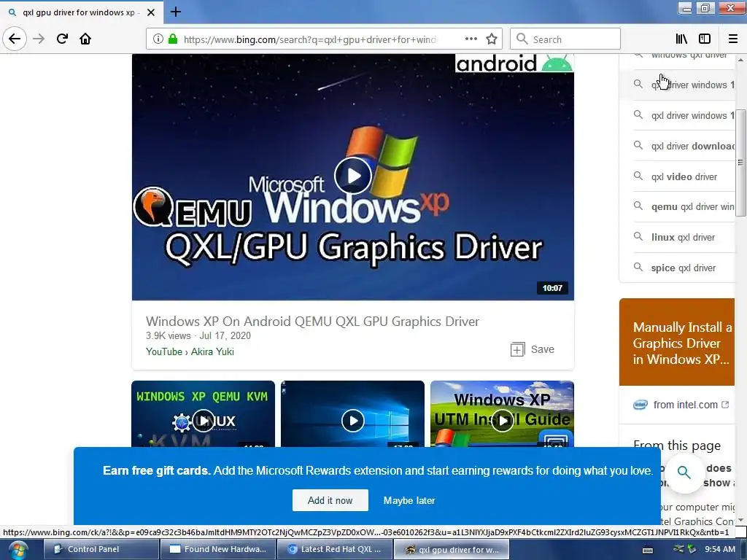Click search icon beside linux qxl driver
Viewport: 747px width, 560px height.
tap(638, 236)
